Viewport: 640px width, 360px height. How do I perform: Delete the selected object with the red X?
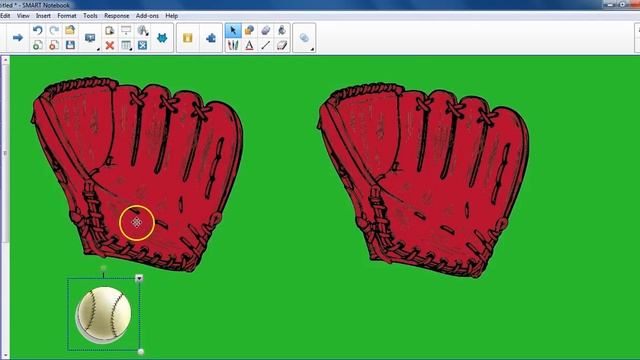[109, 45]
